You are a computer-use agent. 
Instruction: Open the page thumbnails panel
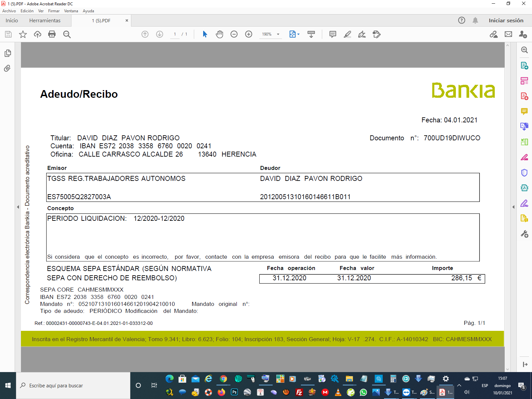(x=7, y=53)
